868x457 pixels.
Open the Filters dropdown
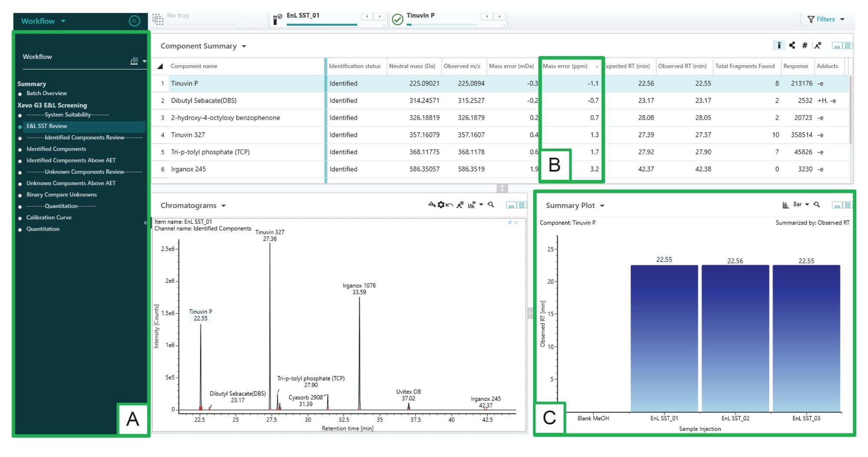pos(826,19)
